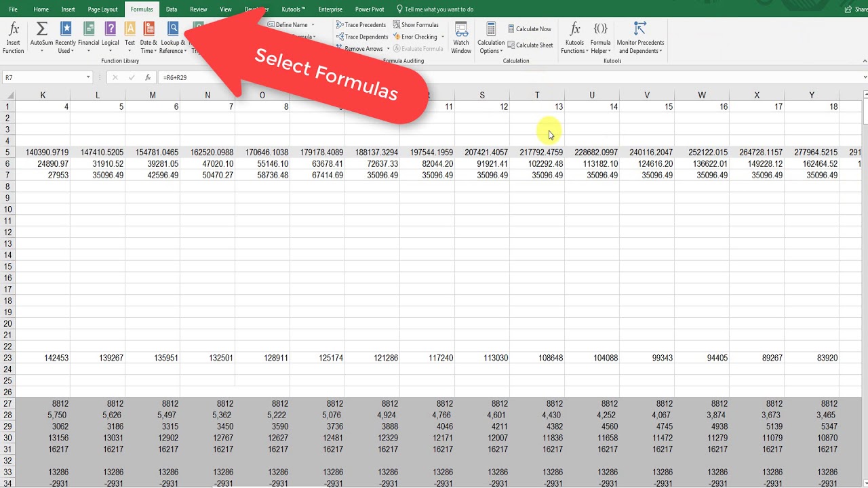Click cell containing 142453
The width and height of the screenshot is (868, 488).
coord(43,358)
